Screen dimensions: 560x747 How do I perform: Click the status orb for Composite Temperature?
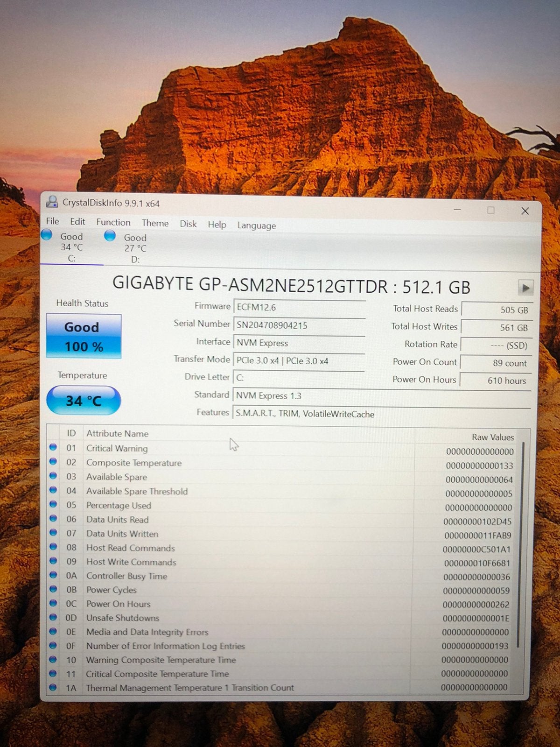click(53, 462)
